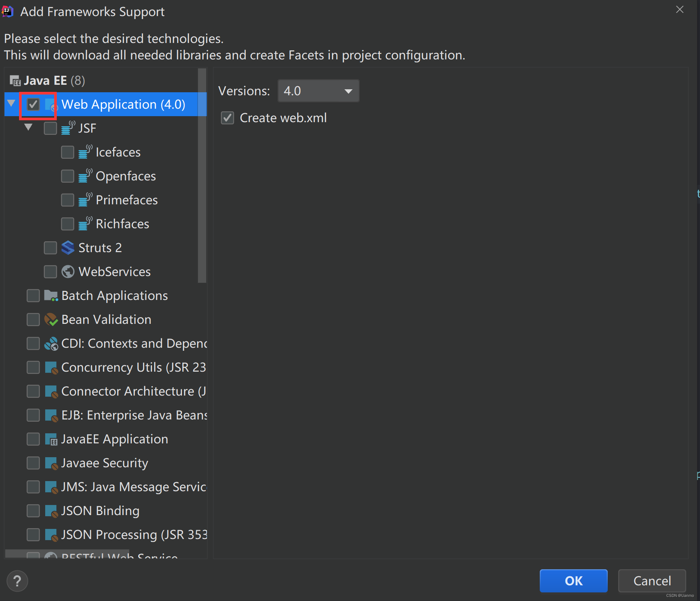Select the Primefaces row label

click(x=127, y=200)
